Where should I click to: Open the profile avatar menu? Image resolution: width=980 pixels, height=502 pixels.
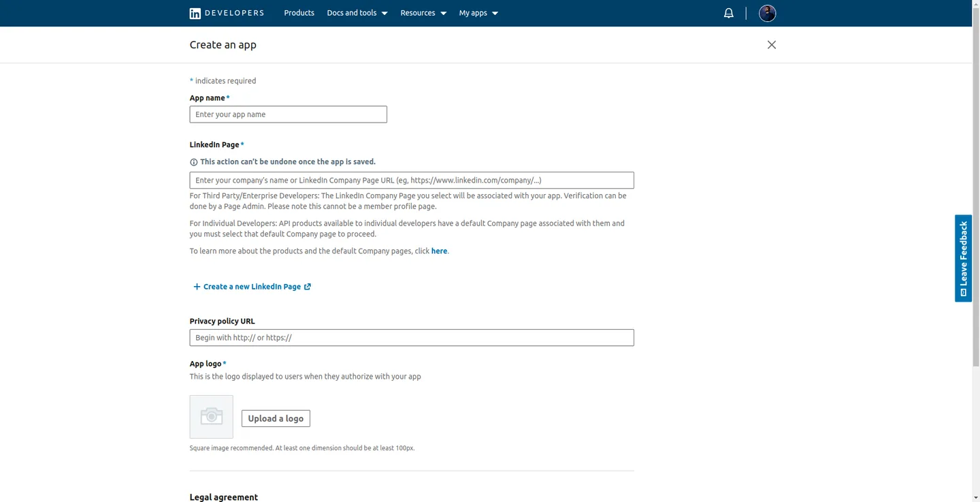767,13
